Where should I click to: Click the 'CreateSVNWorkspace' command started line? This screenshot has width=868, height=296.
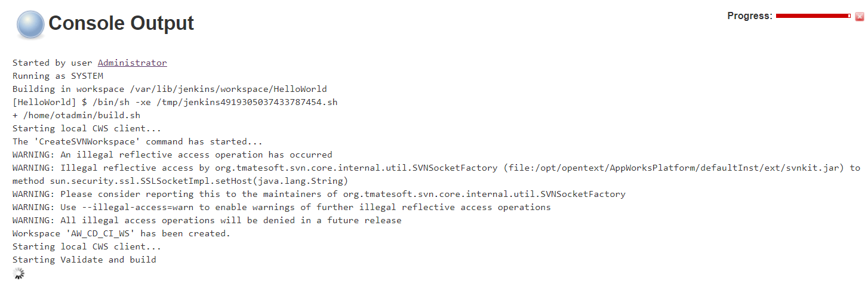(x=137, y=141)
